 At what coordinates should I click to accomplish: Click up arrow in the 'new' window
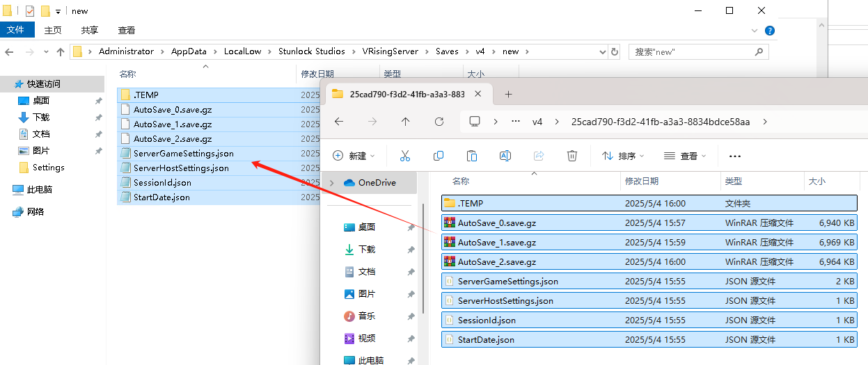tap(61, 51)
